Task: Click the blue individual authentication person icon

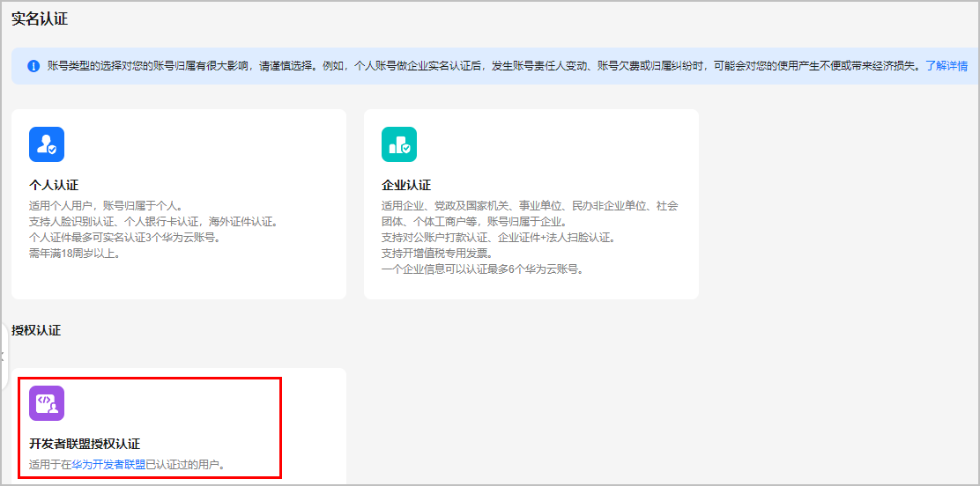Action: click(x=47, y=144)
